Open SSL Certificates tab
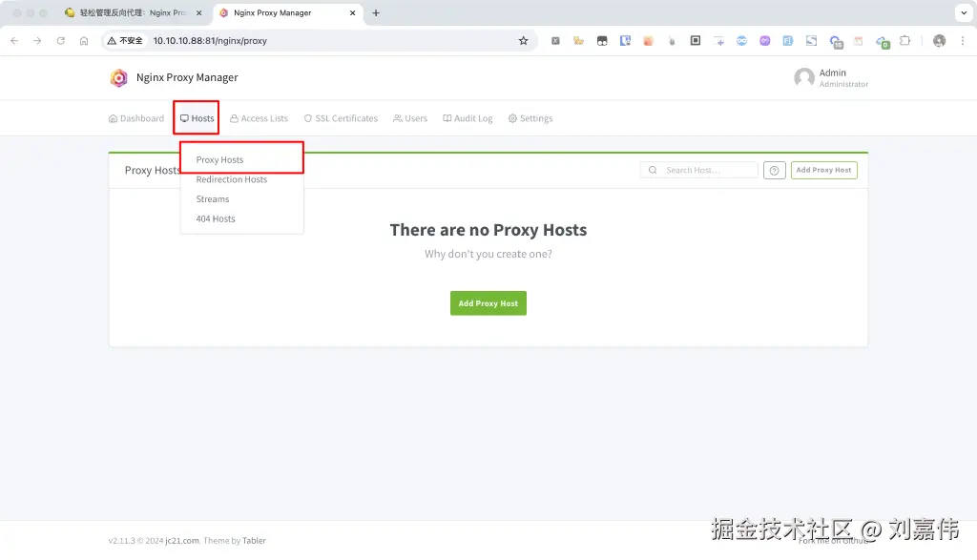 (341, 118)
